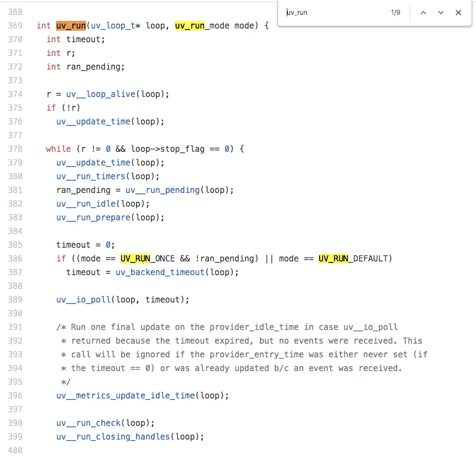Select line number 369
Screen dimensions: 476x456
coord(15,25)
